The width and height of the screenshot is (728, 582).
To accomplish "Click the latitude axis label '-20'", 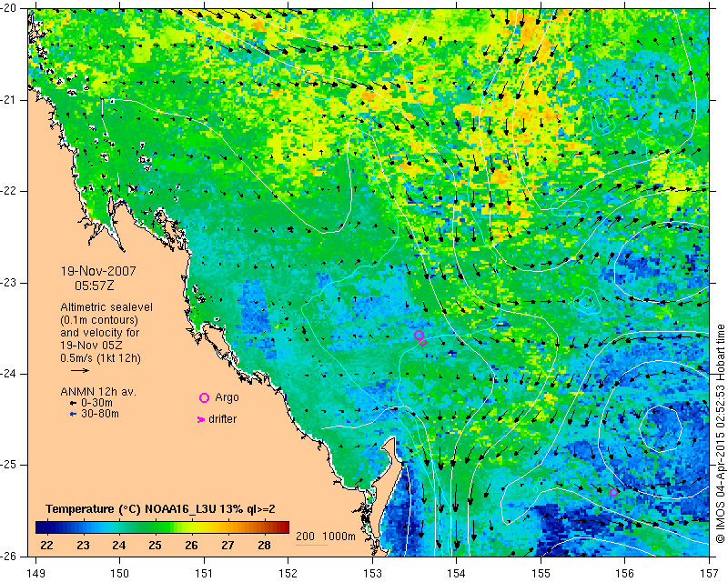I will coord(9,8).
